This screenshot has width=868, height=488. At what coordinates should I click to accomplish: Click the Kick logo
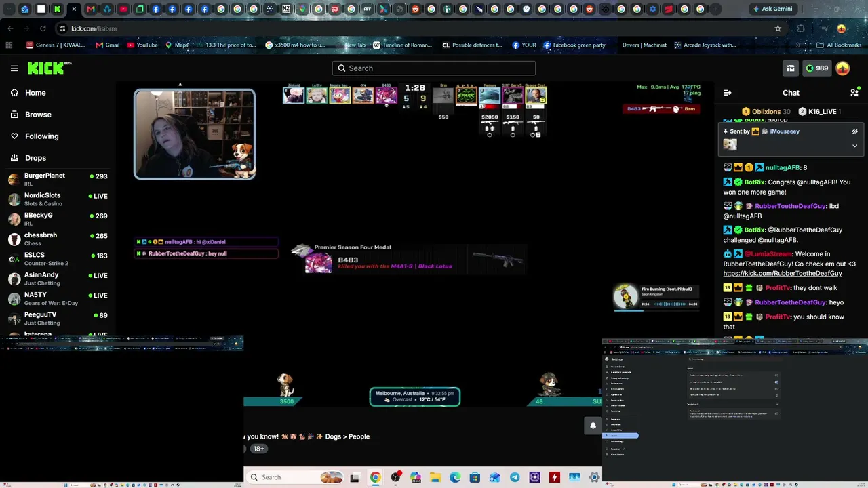50,68
